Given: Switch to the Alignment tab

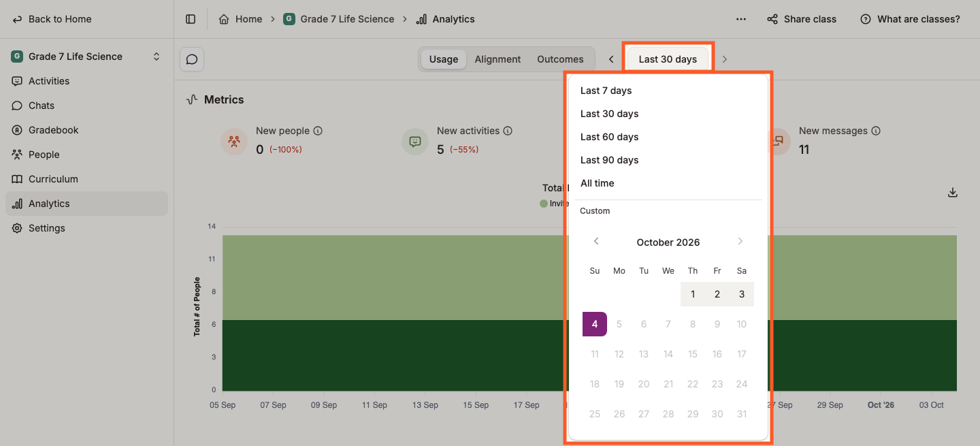Looking at the screenshot, I should (497, 59).
